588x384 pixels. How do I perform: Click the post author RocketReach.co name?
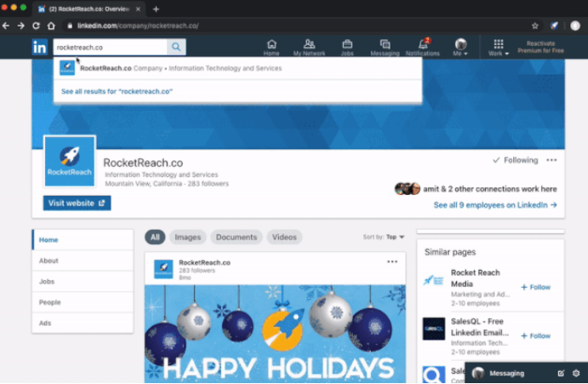204,263
